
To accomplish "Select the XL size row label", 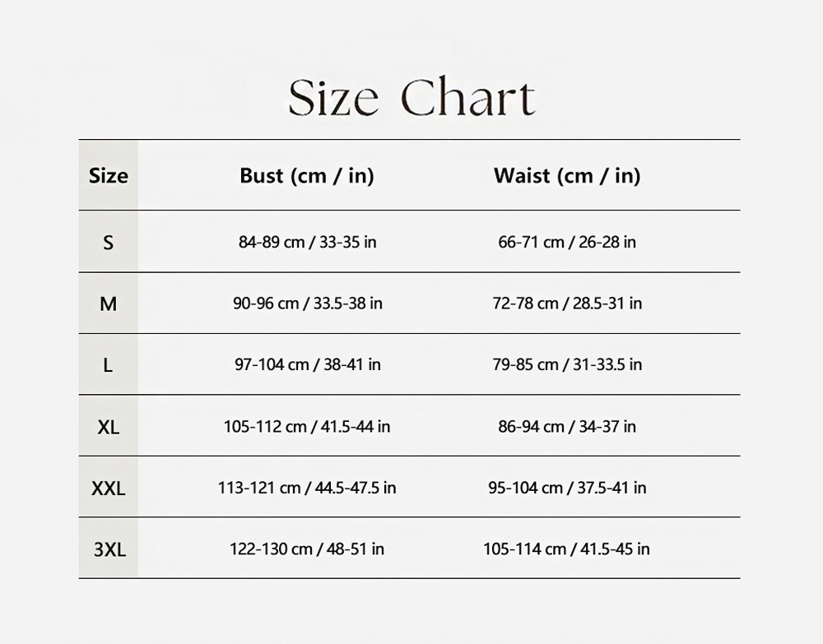I will (109, 427).
